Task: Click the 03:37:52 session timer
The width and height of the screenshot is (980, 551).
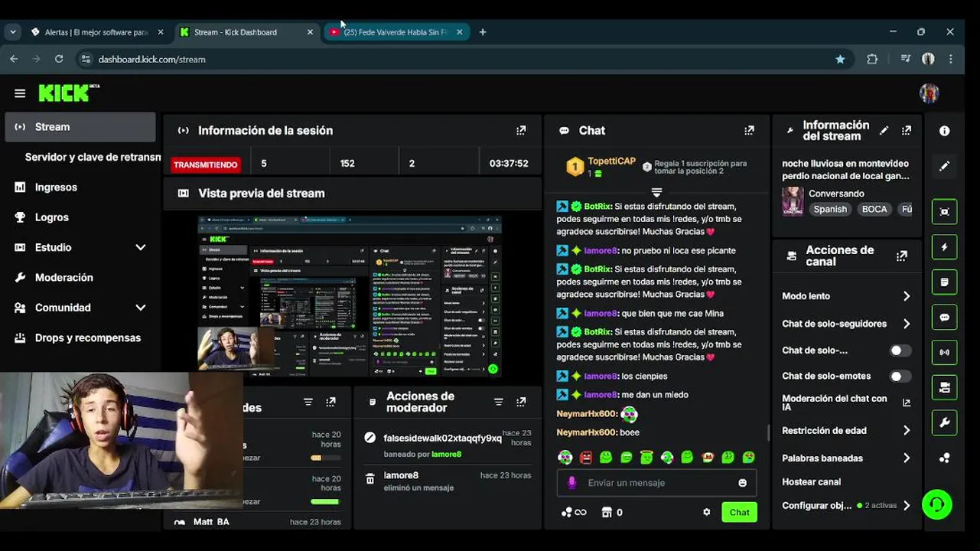Action: (509, 164)
